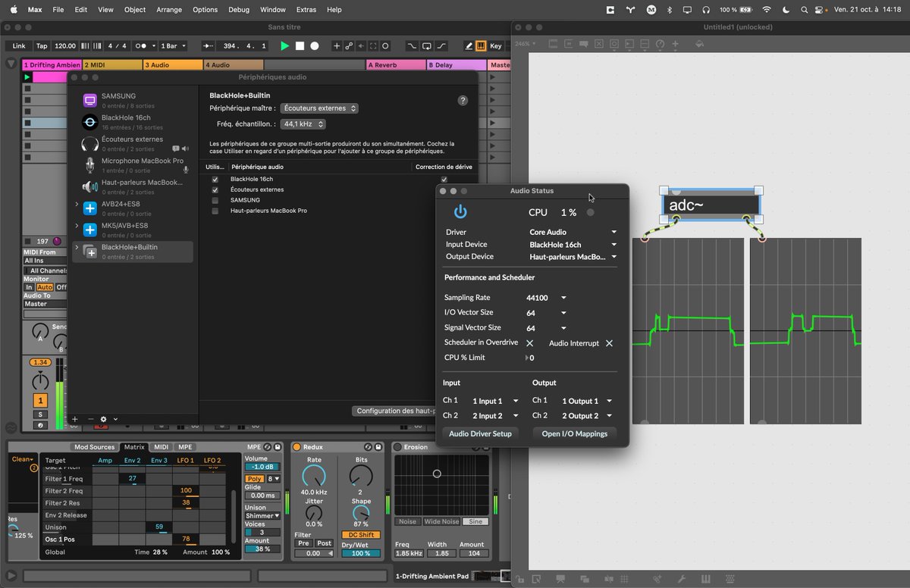Click the Audio Driver Setup button
The width and height of the screenshot is (910, 588).
(x=480, y=433)
